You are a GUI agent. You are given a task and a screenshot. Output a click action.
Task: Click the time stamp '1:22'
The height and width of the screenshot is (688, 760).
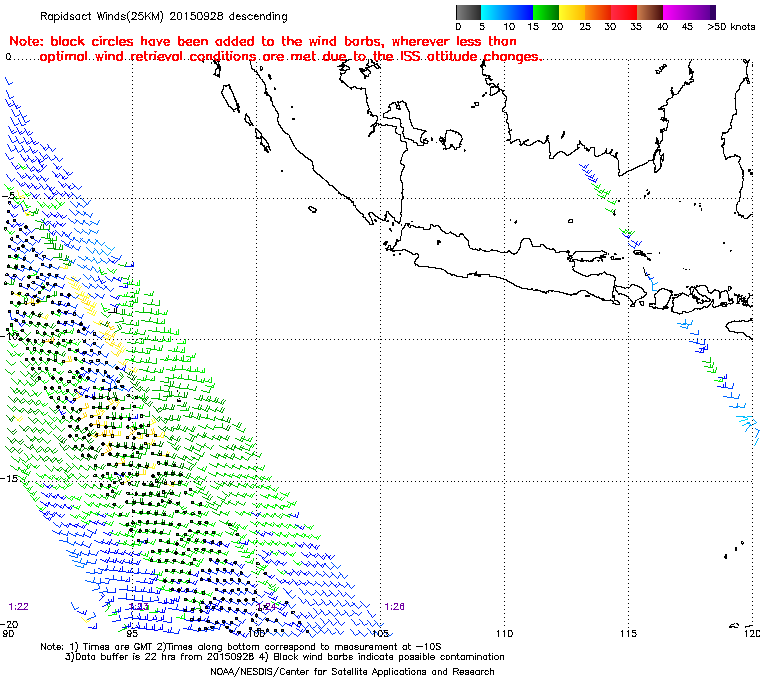click(x=18, y=607)
